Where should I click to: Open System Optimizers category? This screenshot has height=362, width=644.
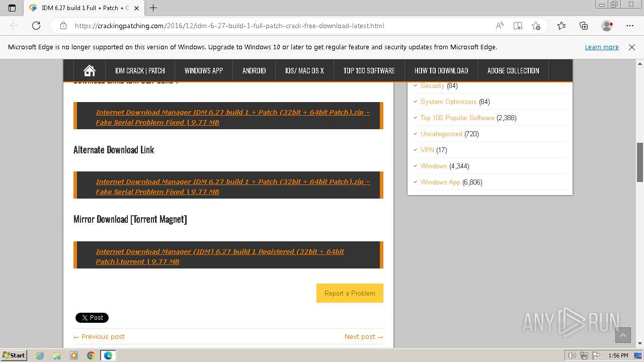[x=448, y=102]
